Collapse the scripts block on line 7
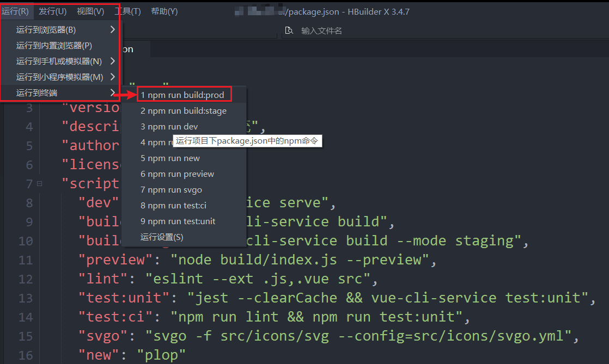This screenshot has width=609, height=364. tap(39, 184)
